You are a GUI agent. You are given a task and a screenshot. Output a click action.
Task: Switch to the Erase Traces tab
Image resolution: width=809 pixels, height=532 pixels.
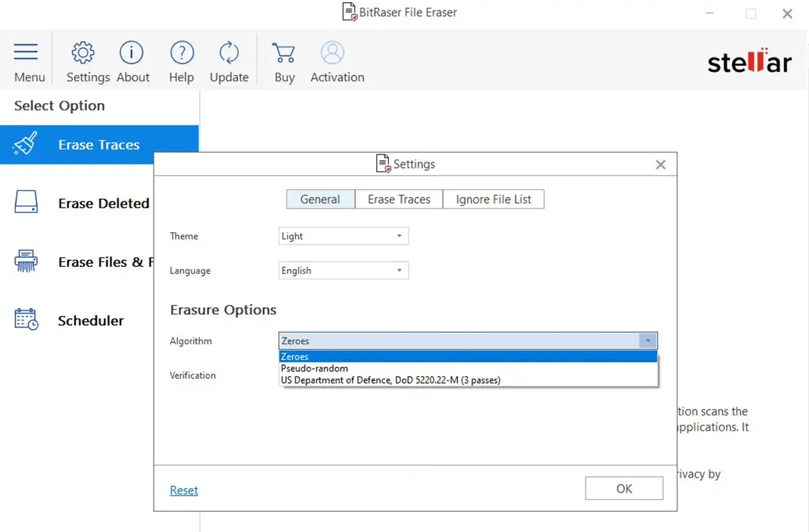pos(399,199)
